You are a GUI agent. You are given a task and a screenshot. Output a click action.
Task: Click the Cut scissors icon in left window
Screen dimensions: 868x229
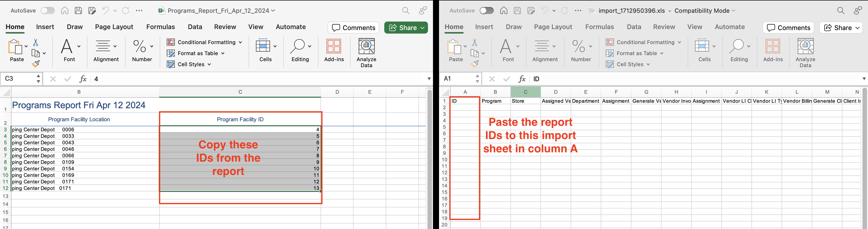[x=36, y=42]
